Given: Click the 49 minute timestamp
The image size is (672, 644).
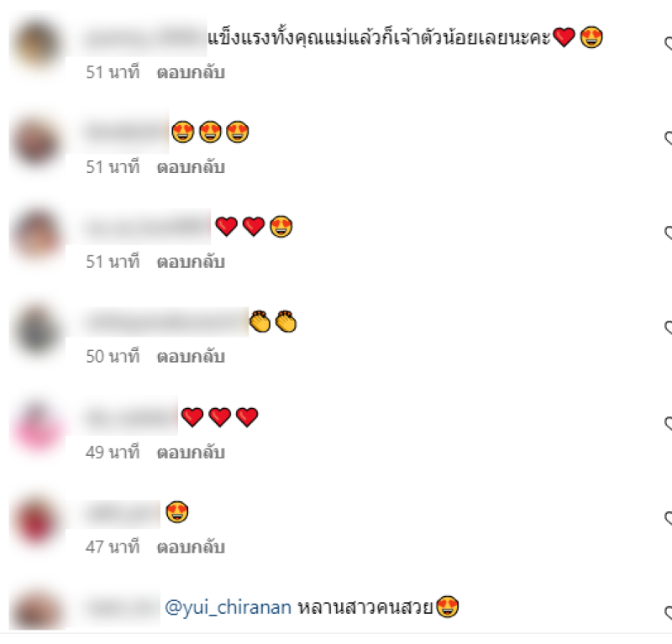Looking at the screenshot, I should coord(113,453).
